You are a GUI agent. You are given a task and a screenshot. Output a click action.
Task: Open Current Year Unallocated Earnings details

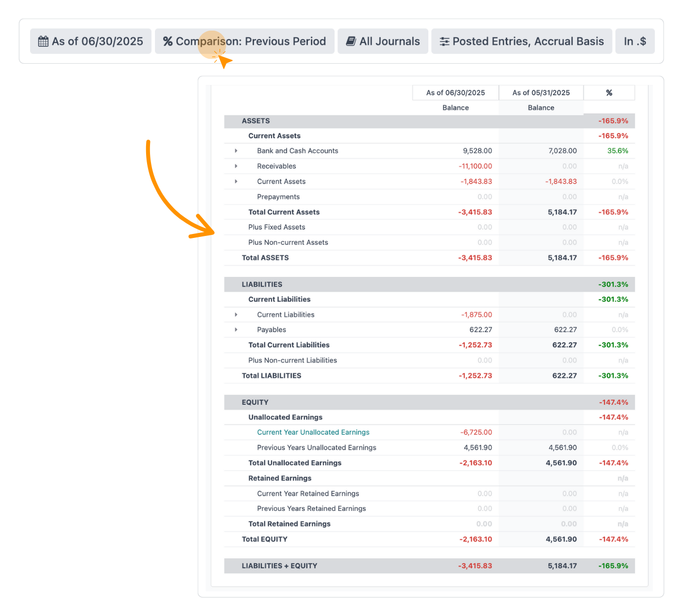(313, 432)
